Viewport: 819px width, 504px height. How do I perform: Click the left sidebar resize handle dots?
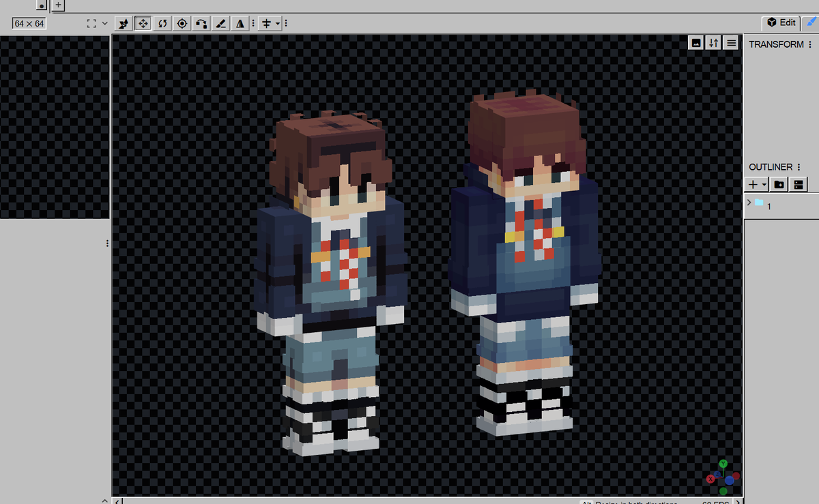pos(107,243)
